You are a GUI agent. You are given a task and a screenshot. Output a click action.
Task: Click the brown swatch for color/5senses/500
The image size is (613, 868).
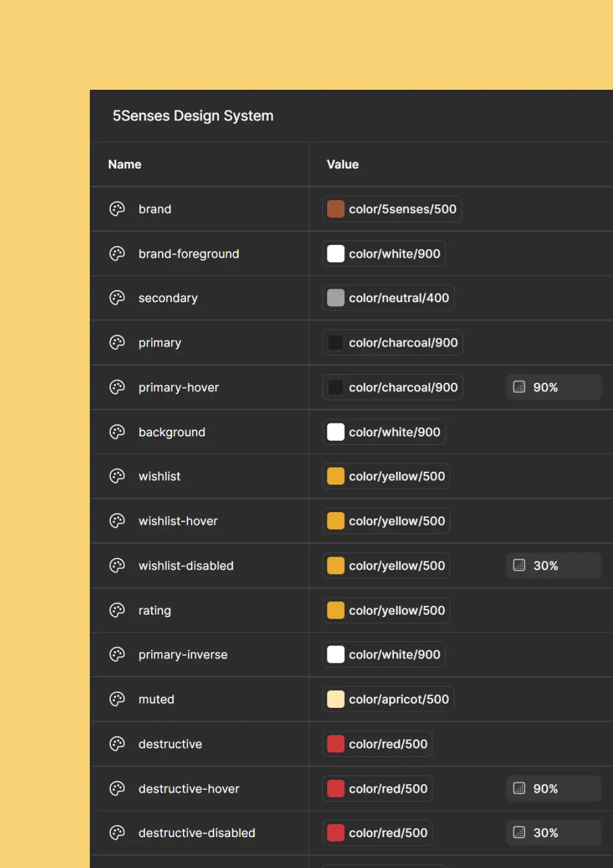click(335, 209)
